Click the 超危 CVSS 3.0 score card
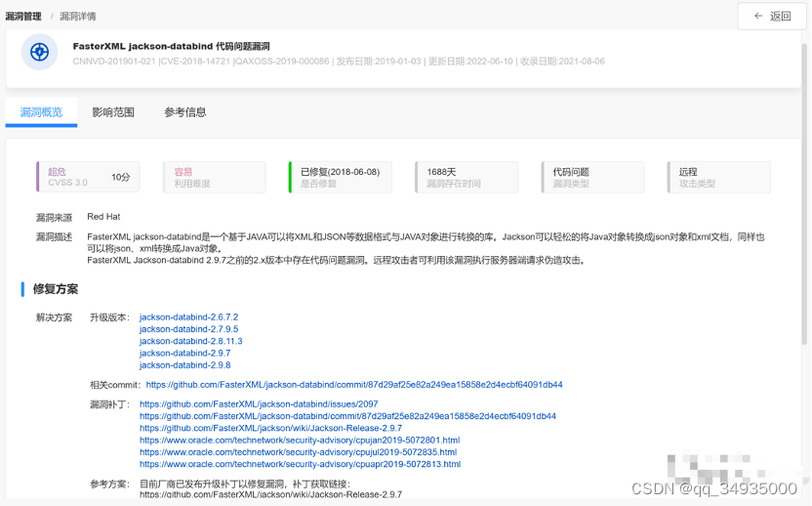The height and width of the screenshot is (506, 812). pyautogui.click(x=88, y=177)
